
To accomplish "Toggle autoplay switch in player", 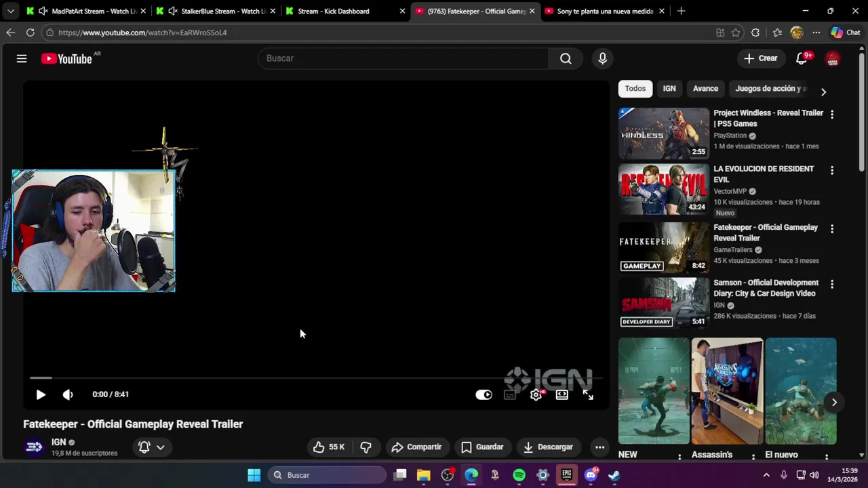I will [484, 394].
